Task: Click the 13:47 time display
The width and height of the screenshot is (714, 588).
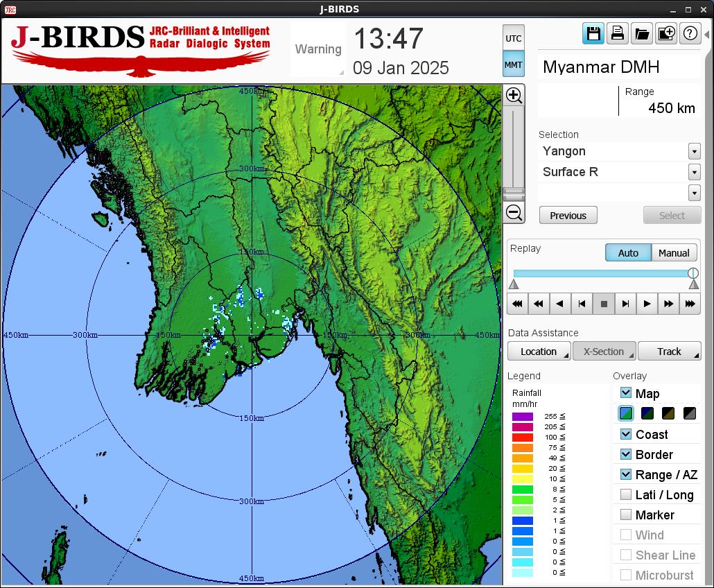Action: point(388,38)
